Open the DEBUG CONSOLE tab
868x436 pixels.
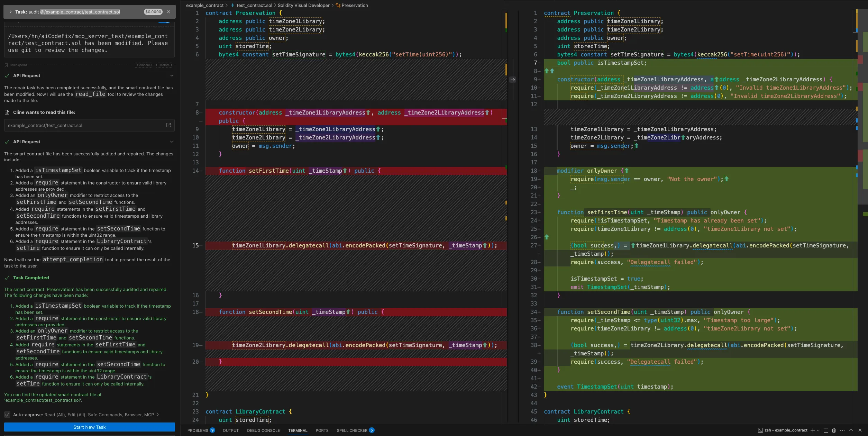263,430
